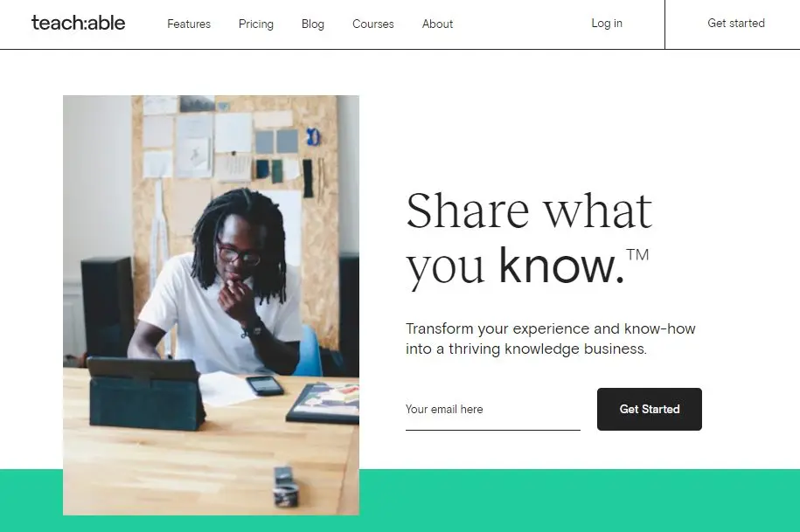Click the dark Get Started button
800x532 pixels.
tap(649, 409)
